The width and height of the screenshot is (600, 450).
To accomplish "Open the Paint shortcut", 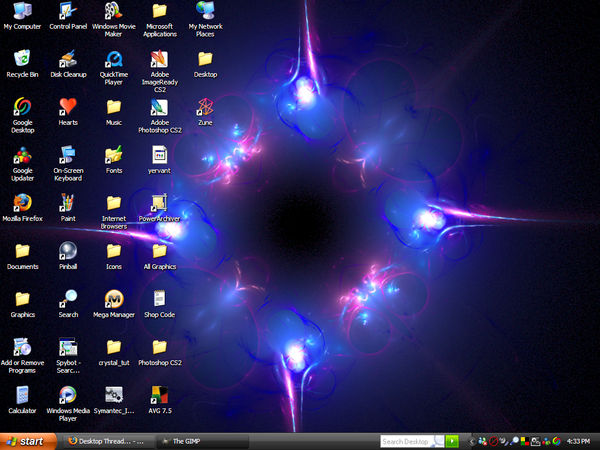I will pyautogui.click(x=68, y=207).
